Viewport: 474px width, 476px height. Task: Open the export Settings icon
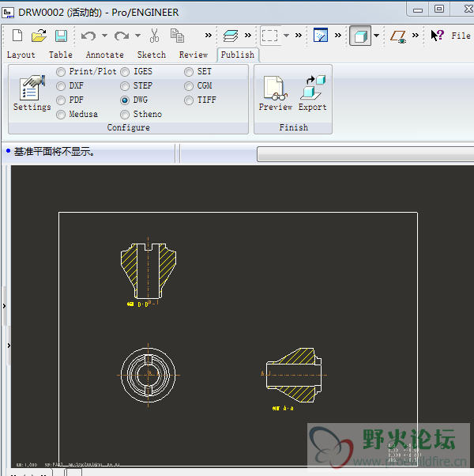[x=32, y=93]
